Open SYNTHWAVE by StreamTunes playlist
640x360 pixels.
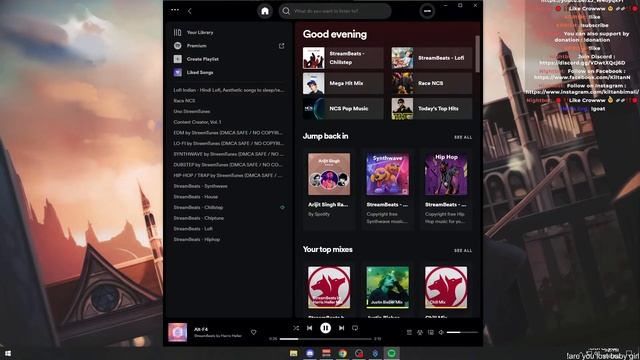228,154
